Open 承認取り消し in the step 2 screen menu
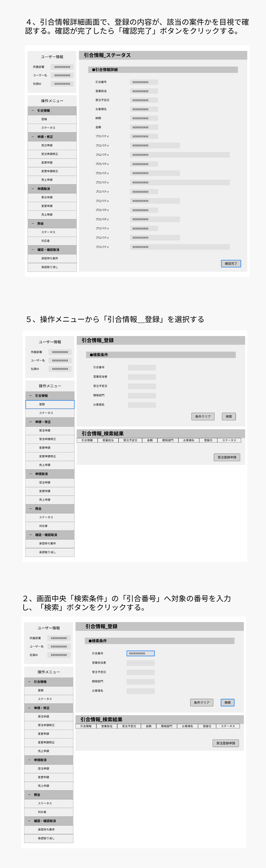The image size is (266, 868). pos(49,838)
